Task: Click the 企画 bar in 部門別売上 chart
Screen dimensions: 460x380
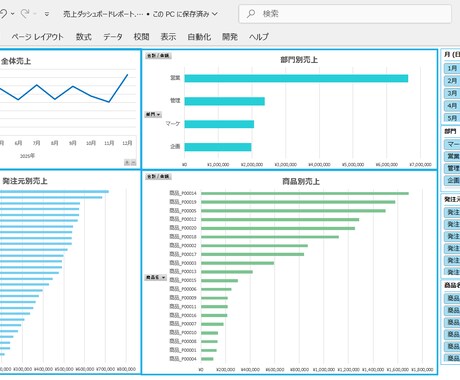Action: tap(218, 147)
